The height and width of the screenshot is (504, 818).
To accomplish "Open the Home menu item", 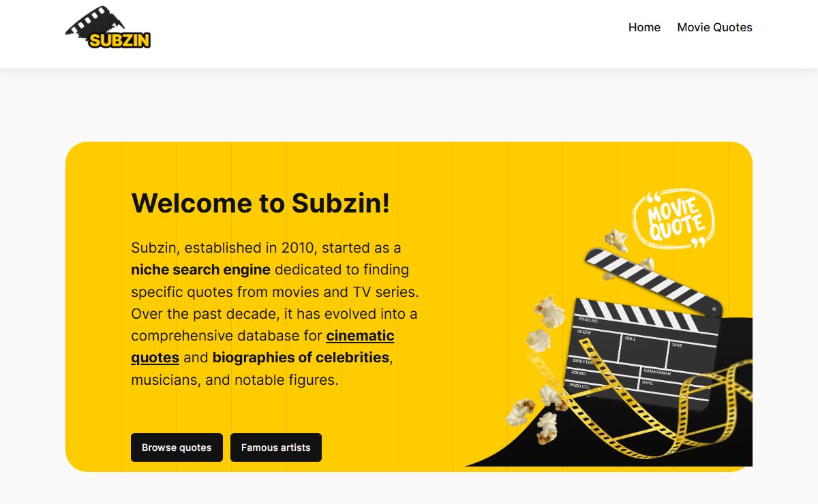I will [x=644, y=27].
